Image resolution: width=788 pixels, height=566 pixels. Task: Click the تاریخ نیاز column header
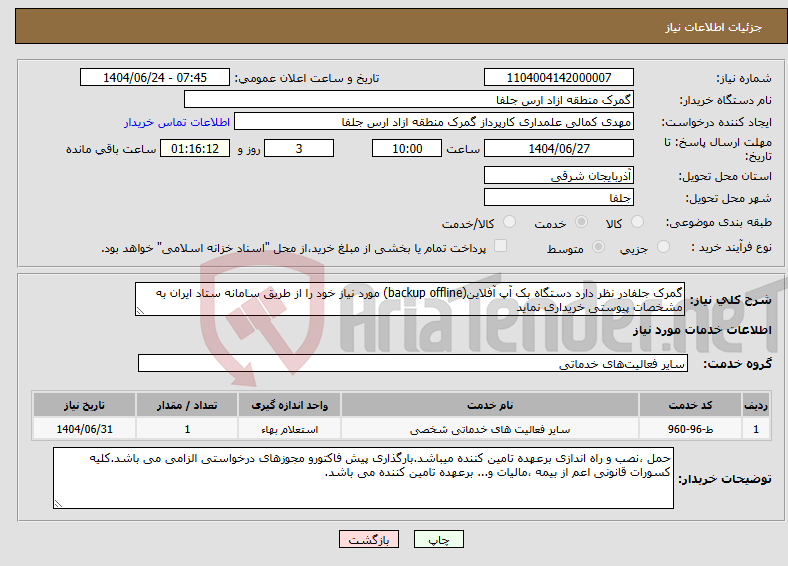84,405
